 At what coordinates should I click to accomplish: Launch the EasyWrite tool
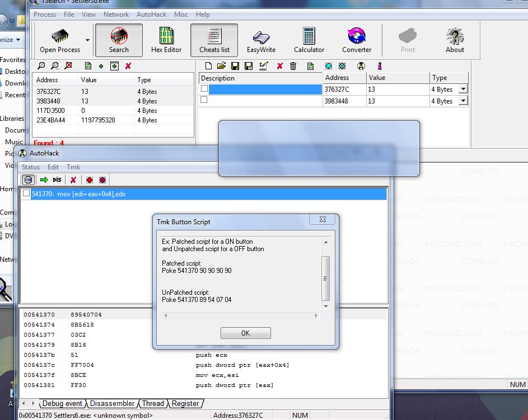tap(261, 40)
